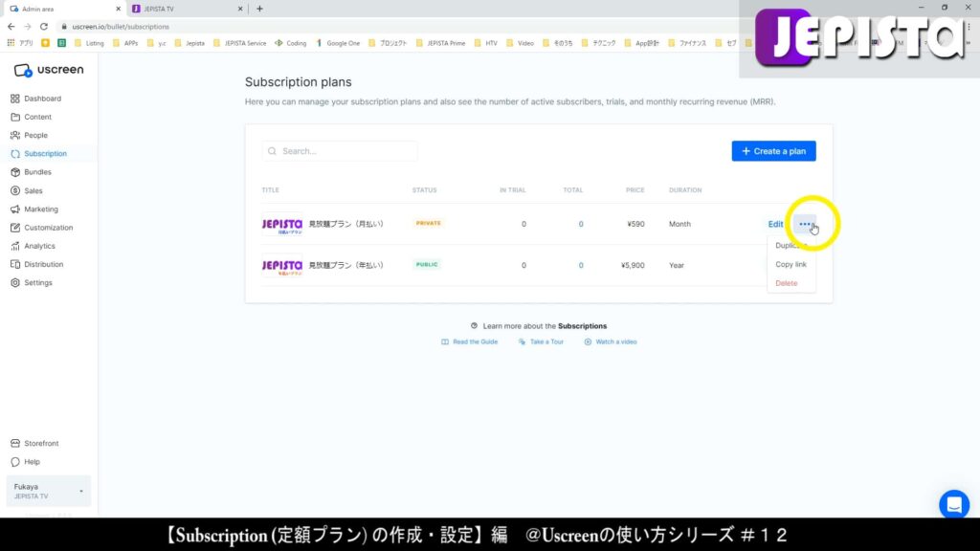Open the ファイナンス bookmark folder
Viewport: 980px width, 551px height.
tap(687, 43)
